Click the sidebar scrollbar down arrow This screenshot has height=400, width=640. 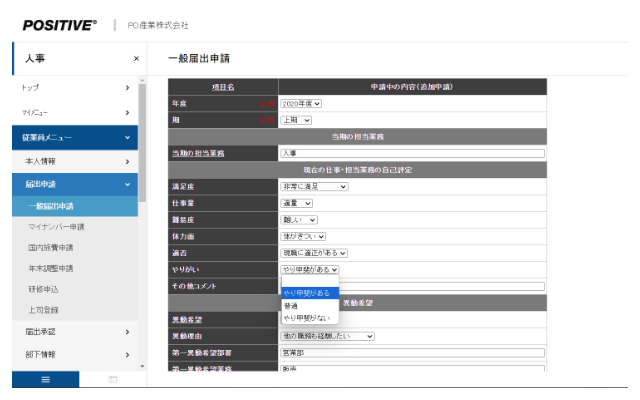(x=142, y=366)
